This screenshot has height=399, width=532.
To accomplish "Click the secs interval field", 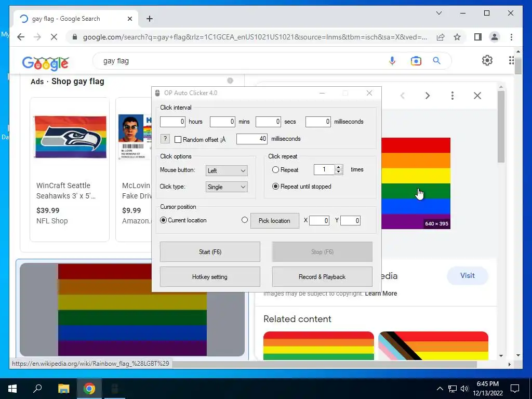I will [x=268, y=122].
